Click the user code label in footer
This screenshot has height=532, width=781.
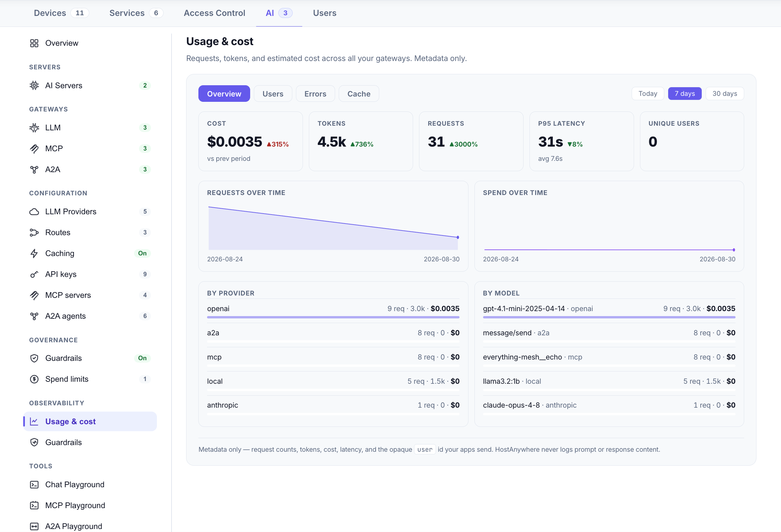pos(425,450)
